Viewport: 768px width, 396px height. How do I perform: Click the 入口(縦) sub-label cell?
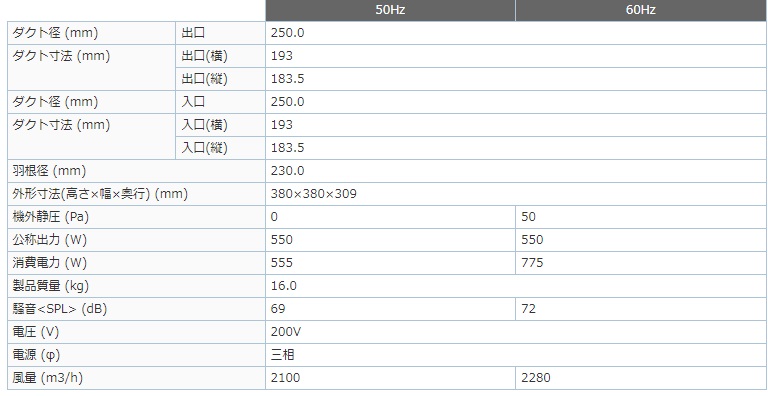tap(220, 148)
